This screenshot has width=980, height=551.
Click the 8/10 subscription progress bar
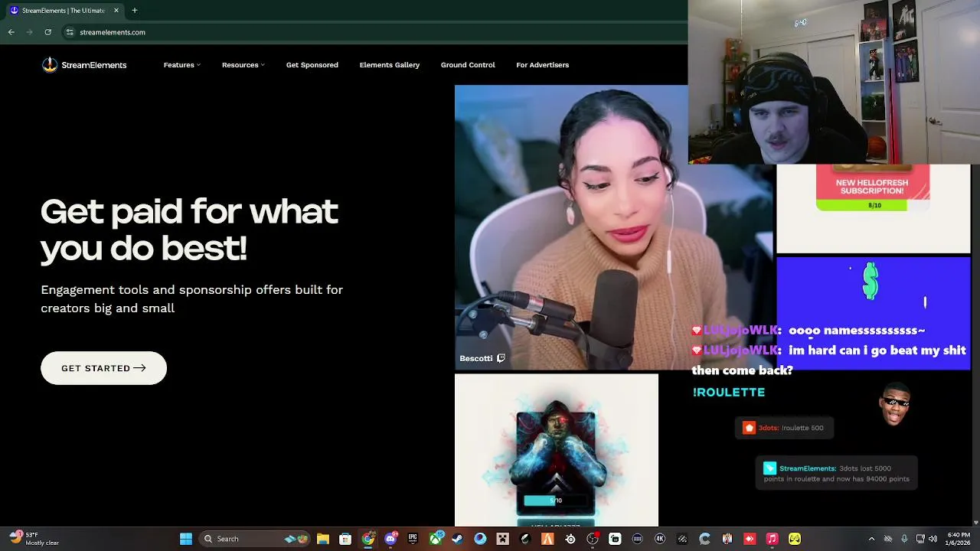tap(873, 205)
